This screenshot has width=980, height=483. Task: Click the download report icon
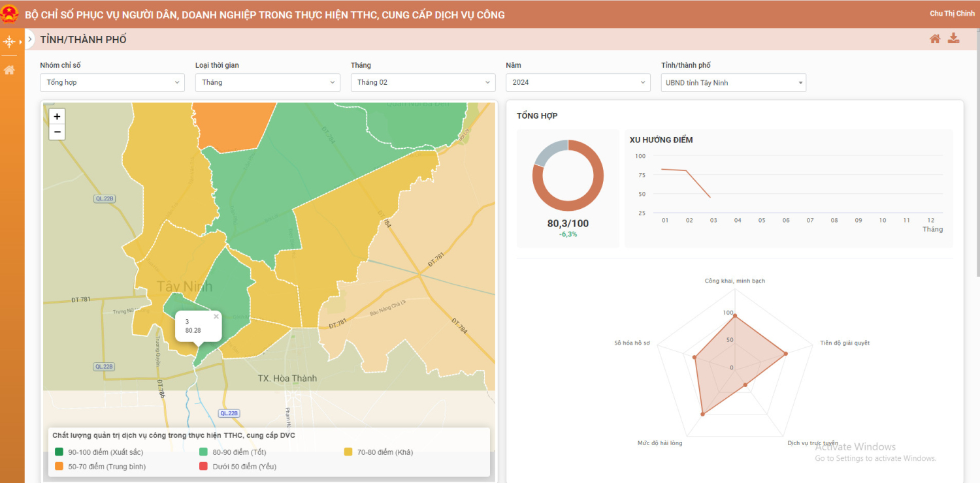pos(954,38)
